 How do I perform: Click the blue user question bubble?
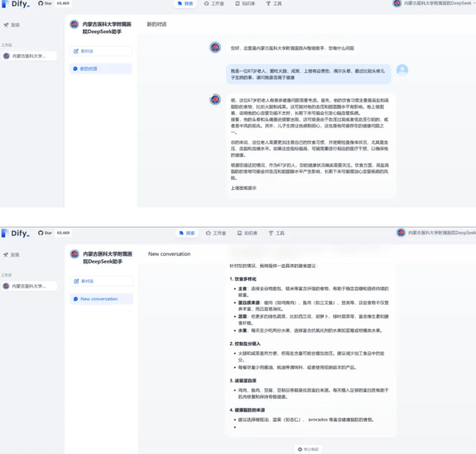point(308,74)
